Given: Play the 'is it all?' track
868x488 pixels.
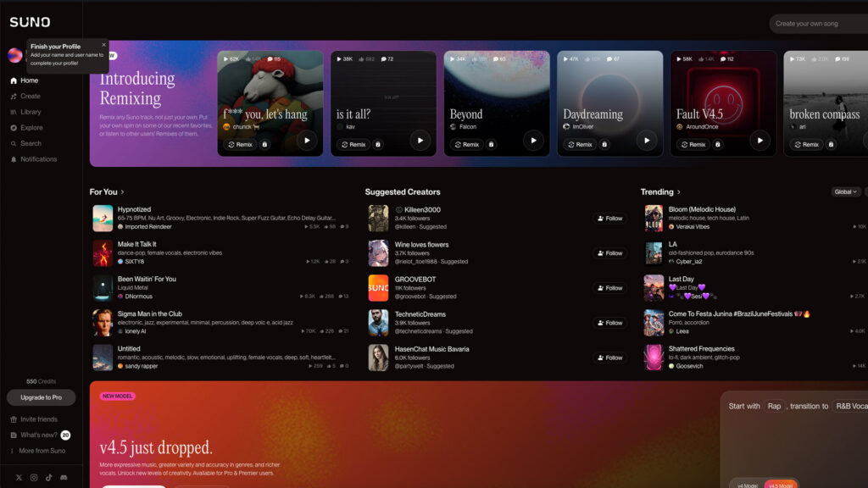Looking at the screenshot, I should 420,141.
